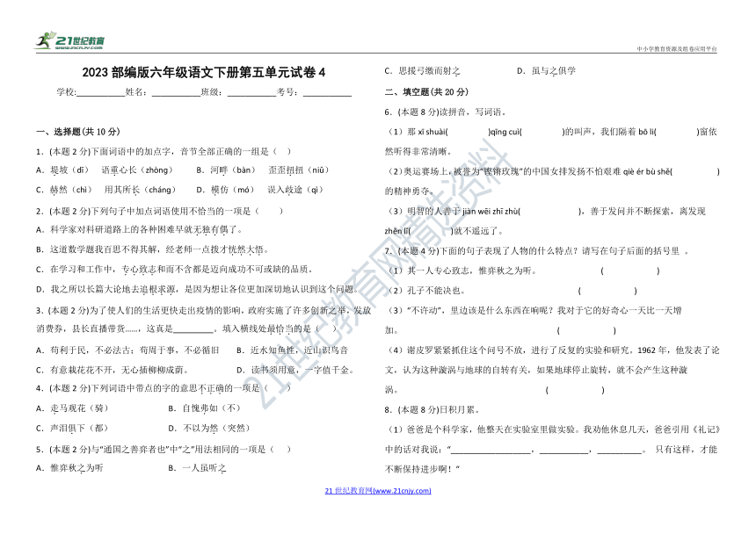The height and width of the screenshot is (534, 756).
Task: Click the blank line after 考号
Action: (327, 92)
